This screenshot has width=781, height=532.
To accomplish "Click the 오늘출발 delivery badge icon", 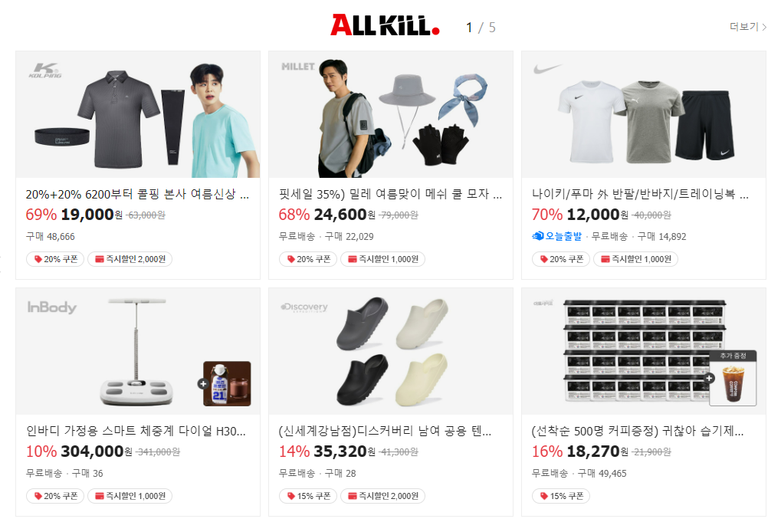I will coord(537,235).
